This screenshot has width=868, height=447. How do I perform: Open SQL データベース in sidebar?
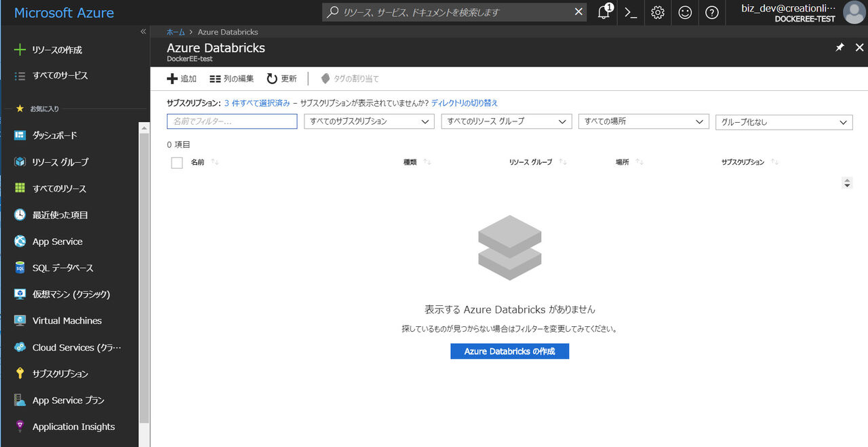click(63, 268)
